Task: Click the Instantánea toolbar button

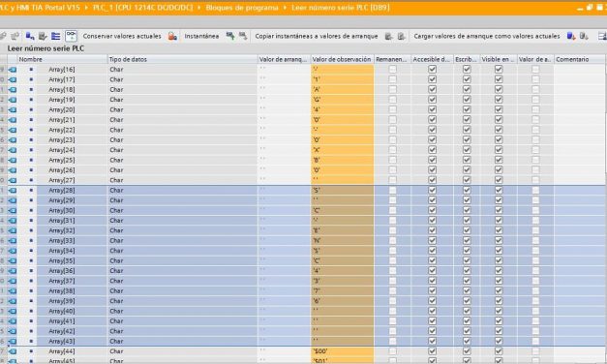Action: pyautogui.click(x=201, y=36)
